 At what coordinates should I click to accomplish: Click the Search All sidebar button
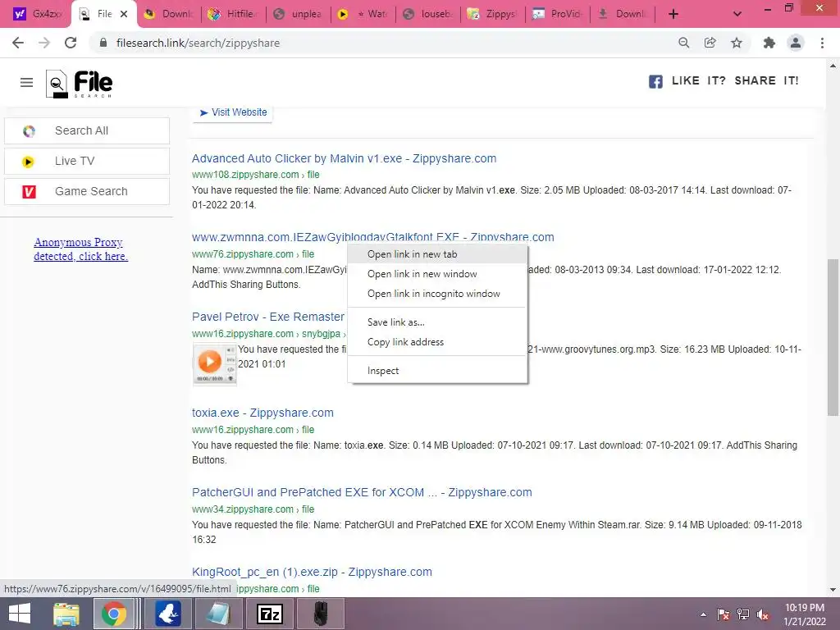tap(87, 130)
